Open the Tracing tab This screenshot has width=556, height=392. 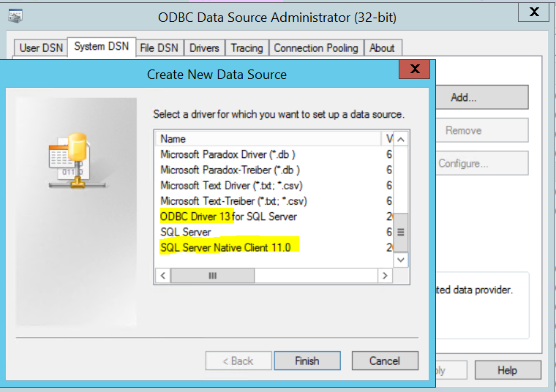247,48
